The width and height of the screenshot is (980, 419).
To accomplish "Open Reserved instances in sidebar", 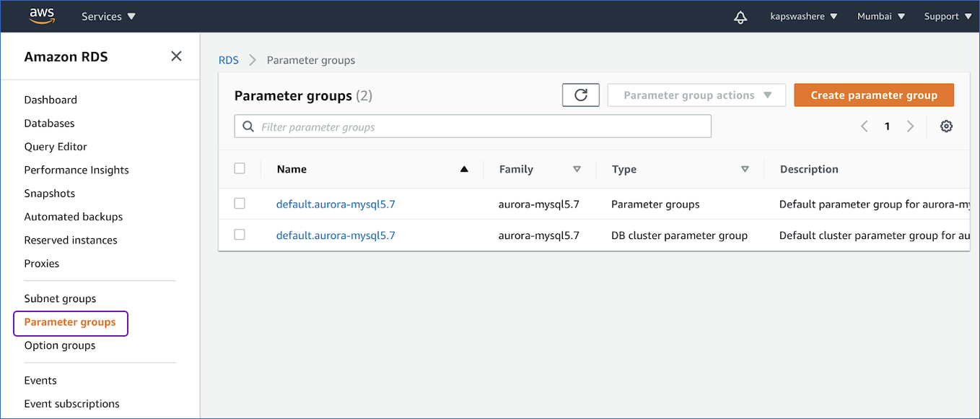I will (x=71, y=240).
